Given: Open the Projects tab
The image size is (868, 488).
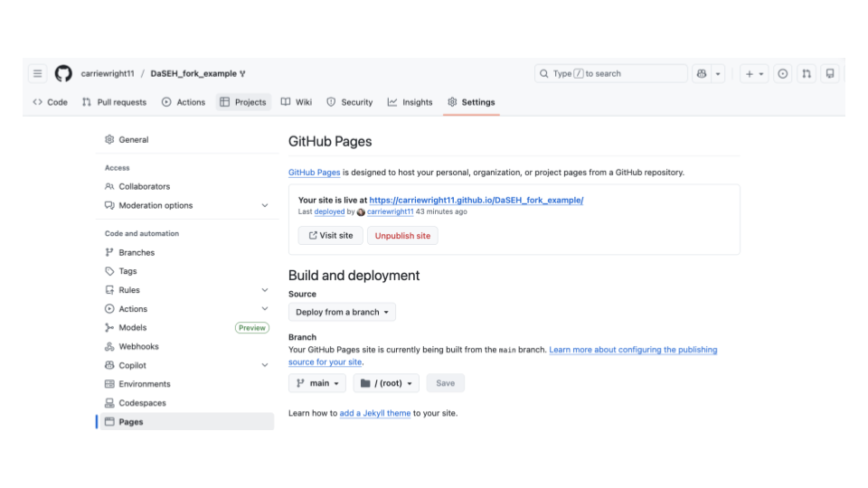Looking at the screenshot, I should [243, 102].
